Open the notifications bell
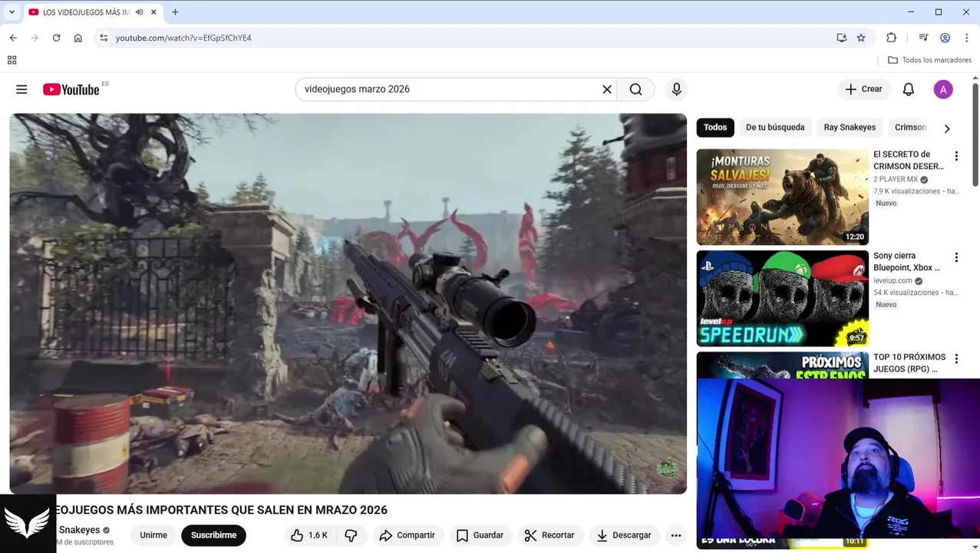980x553 pixels. (909, 89)
